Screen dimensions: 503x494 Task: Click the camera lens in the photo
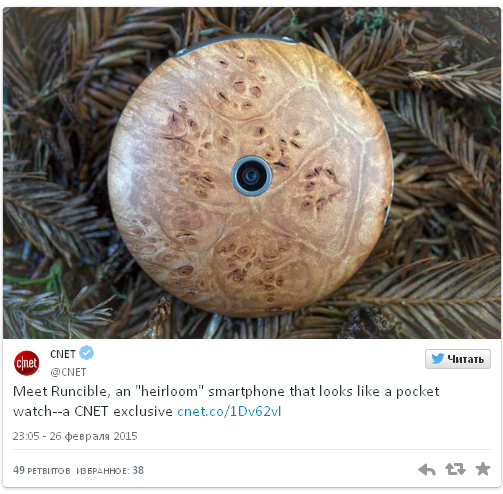click(252, 176)
